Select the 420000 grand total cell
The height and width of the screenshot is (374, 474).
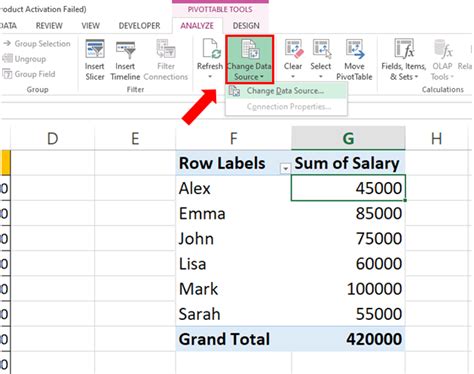click(x=348, y=339)
